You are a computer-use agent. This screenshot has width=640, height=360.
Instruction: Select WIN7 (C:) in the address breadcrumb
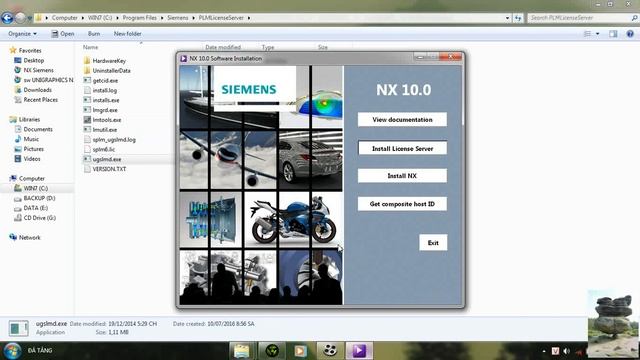click(x=100, y=18)
